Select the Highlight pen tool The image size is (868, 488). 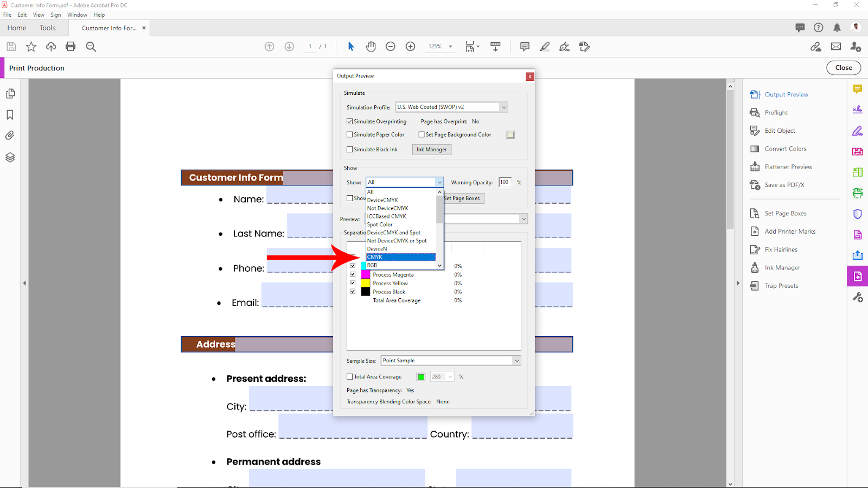(x=545, y=47)
